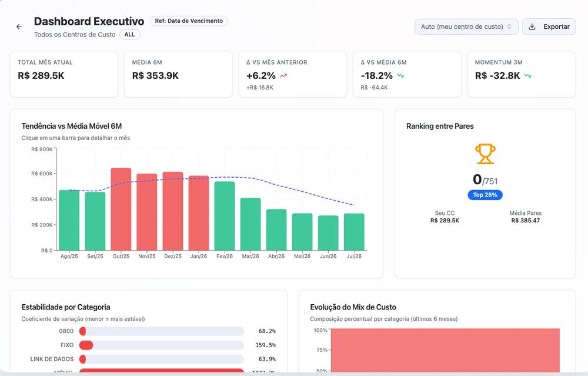The width and height of the screenshot is (588, 376).
Task: Click the Ranking entre Pares heading
Action: pos(440,126)
